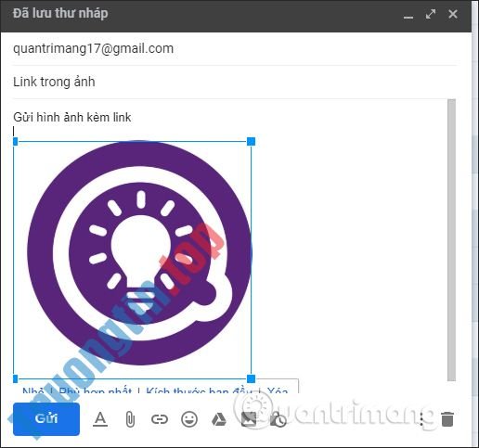Click the top-right image resize handle
Viewport: 479px width, 448px height.
click(251, 142)
